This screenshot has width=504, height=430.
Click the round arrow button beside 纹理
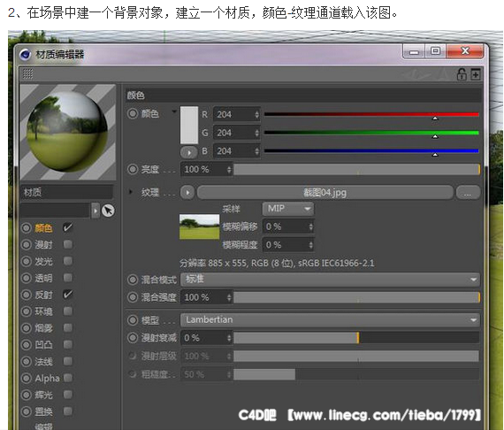point(187,192)
